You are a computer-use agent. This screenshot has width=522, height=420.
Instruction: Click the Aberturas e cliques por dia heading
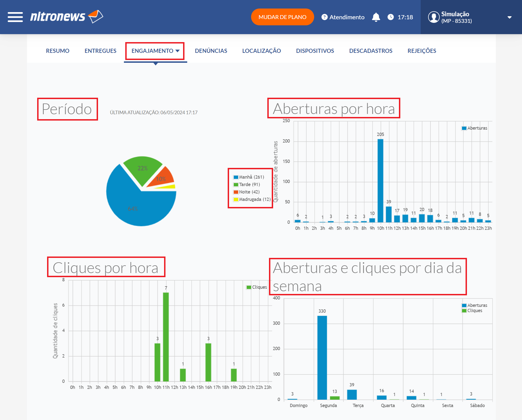(367, 277)
